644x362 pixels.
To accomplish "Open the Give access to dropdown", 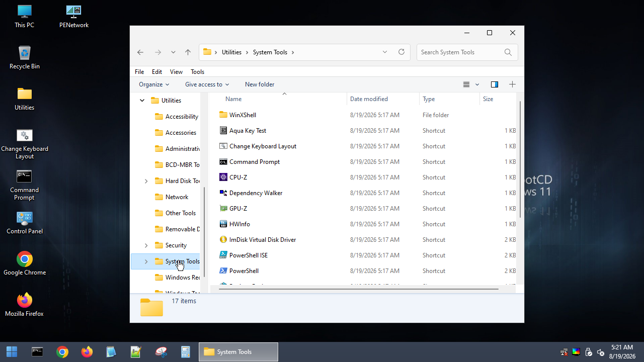I will coord(207,84).
